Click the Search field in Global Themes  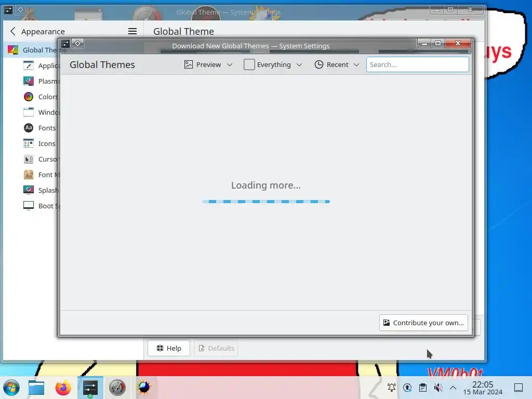click(x=417, y=64)
